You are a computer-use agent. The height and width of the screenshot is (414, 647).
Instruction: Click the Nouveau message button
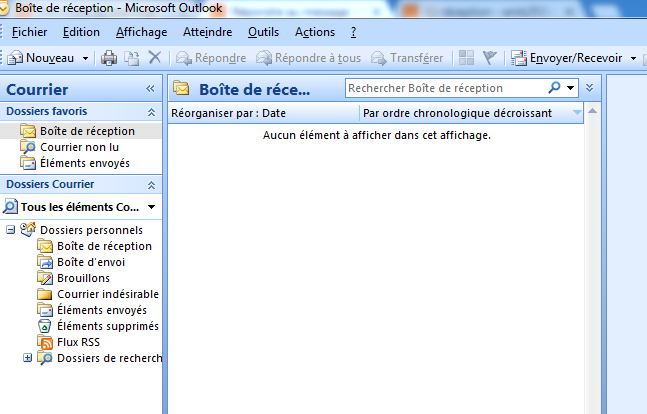41,58
